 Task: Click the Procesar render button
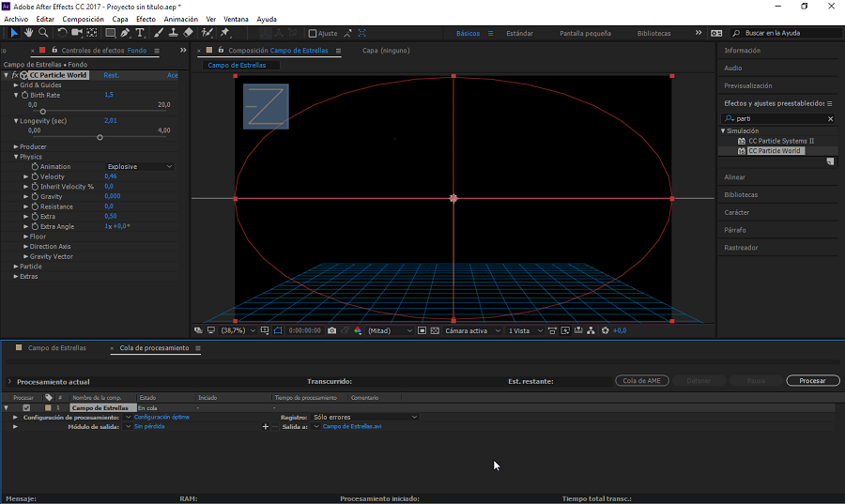click(x=813, y=381)
